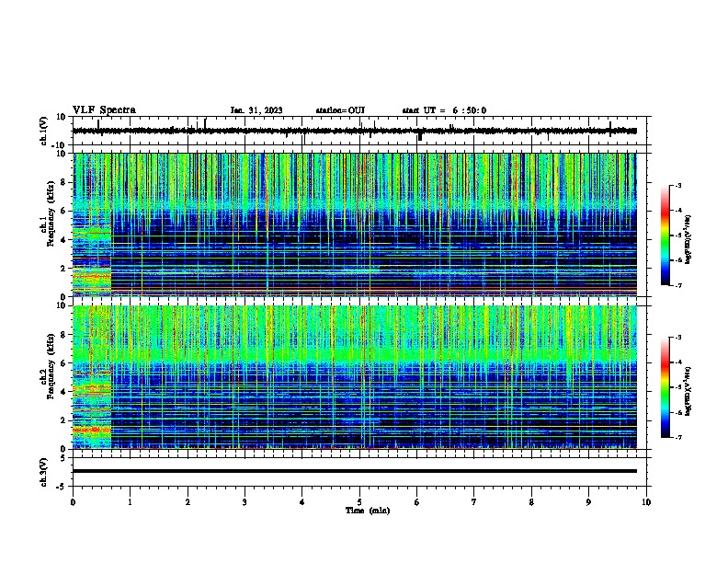Click the time axis tick label "0"
The width and height of the screenshot is (728, 563).
[x=73, y=502]
